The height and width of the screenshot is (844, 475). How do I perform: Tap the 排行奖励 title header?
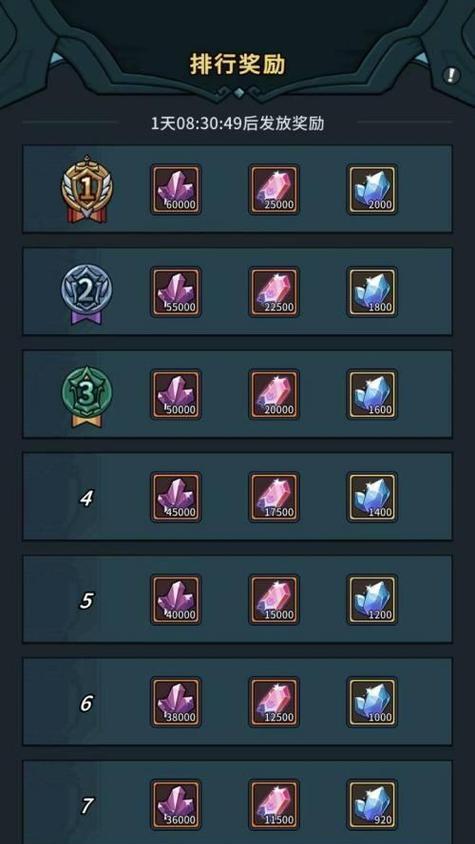238,64
